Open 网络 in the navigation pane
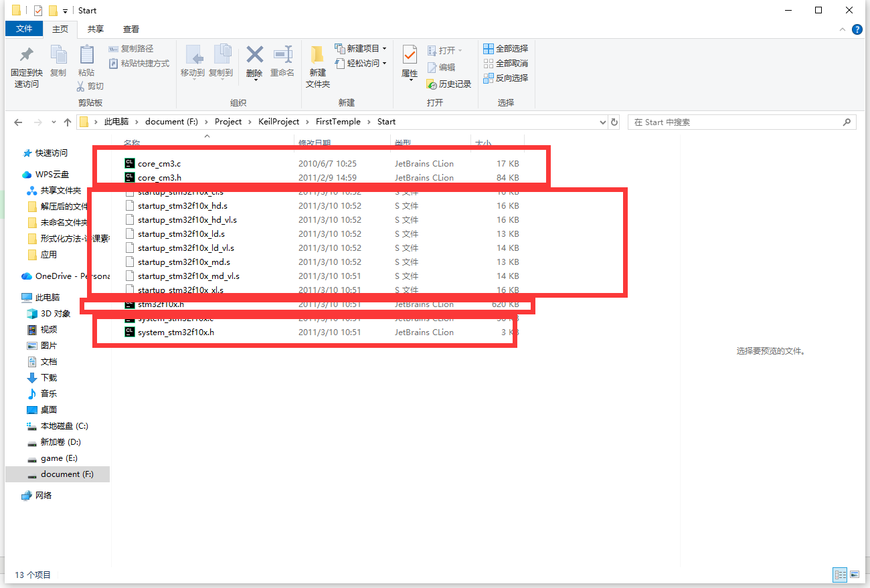Viewport: 870px width, 588px height. 43,496
